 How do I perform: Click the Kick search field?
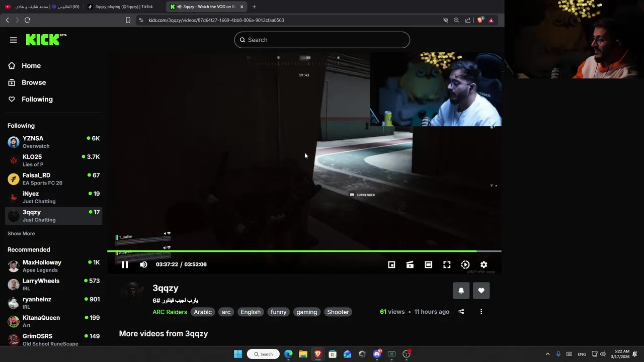click(322, 40)
